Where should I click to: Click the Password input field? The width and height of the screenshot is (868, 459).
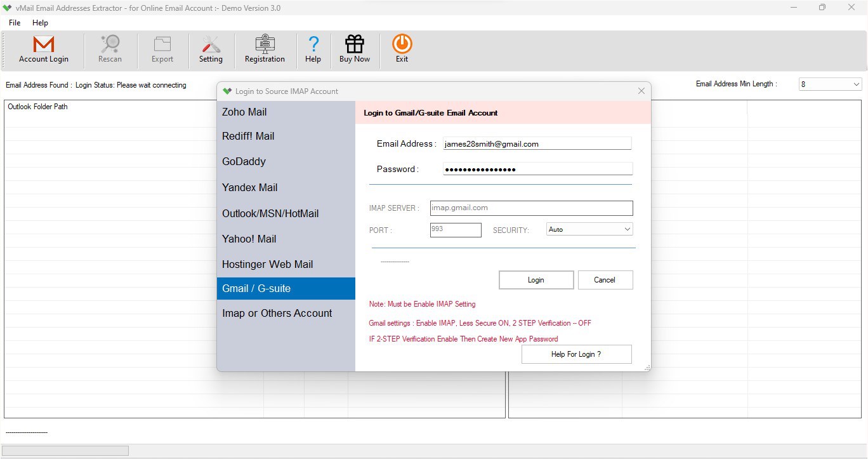click(537, 169)
